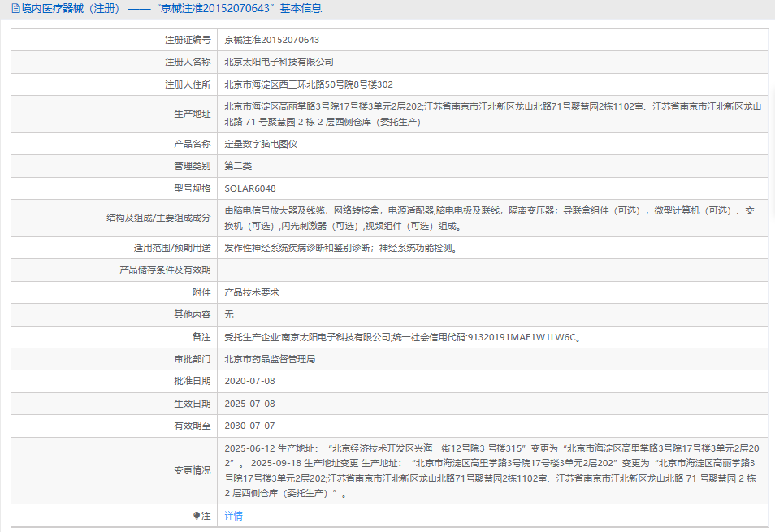Select model specification SOLAR6048
Screen dimensions: 775x532
(x=249, y=188)
